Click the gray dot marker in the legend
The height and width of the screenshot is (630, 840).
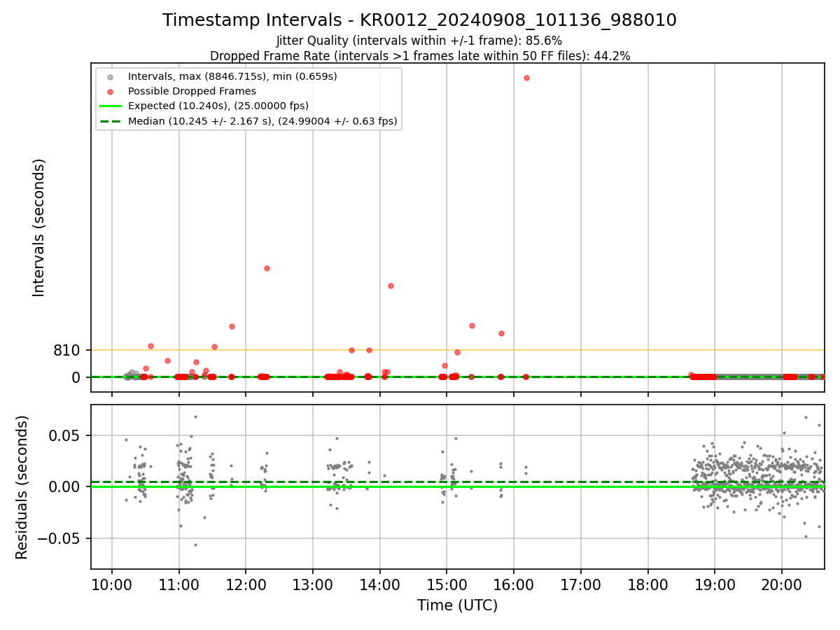point(110,76)
